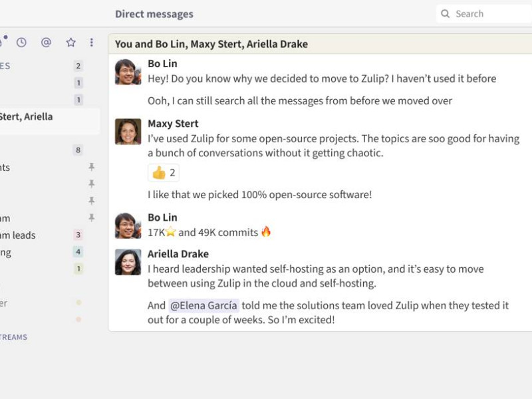532x399 pixels.
Task: Click message 'I heard leadership wanted self-hosting'
Action: click(315, 276)
